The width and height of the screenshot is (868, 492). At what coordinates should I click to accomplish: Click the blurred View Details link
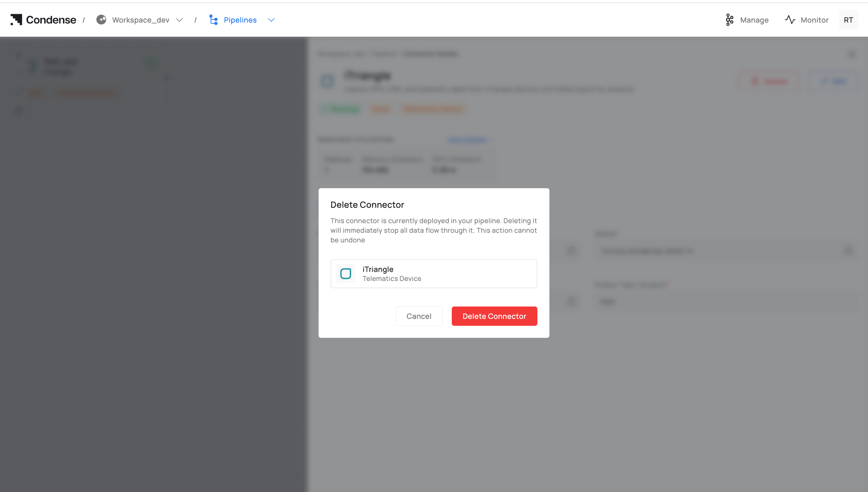click(x=468, y=140)
